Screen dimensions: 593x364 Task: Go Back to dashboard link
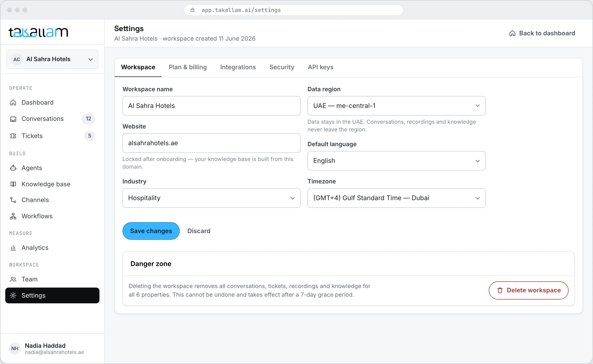pyautogui.click(x=542, y=33)
